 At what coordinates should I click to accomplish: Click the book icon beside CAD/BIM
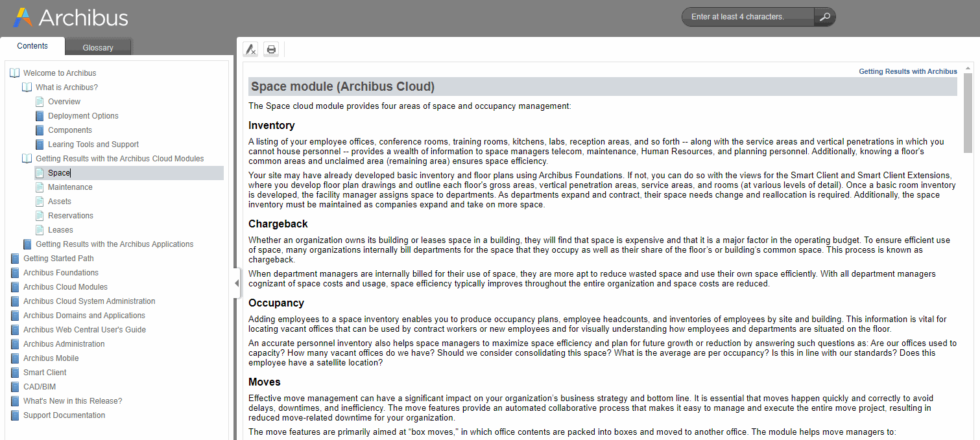14,386
